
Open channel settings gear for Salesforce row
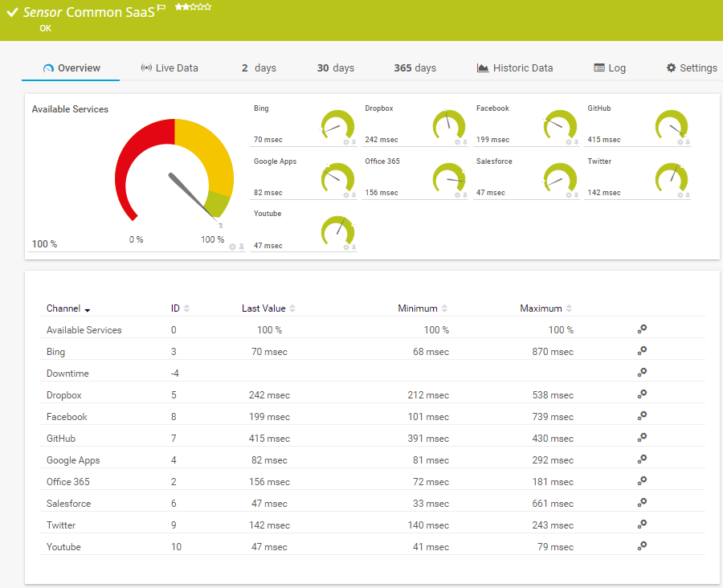tap(642, 503)
